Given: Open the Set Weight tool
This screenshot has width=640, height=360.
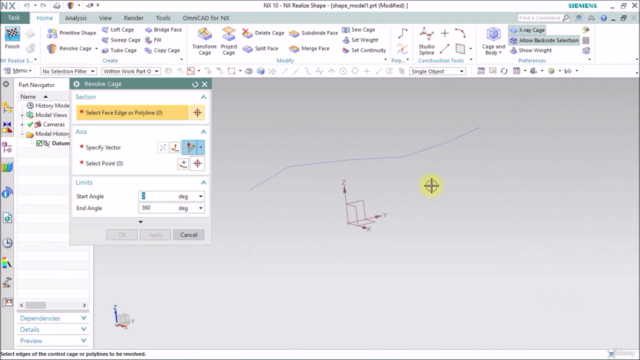Looking at the screenshot, I should click(360, 40).
